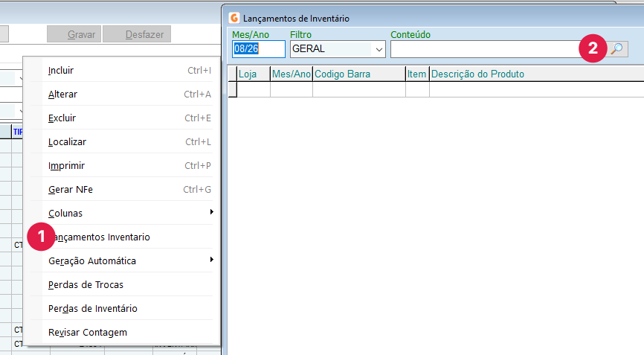Expand the Colunas submenu arrow
The width and height of the screenshot is (644, 355).
[211, 212]
